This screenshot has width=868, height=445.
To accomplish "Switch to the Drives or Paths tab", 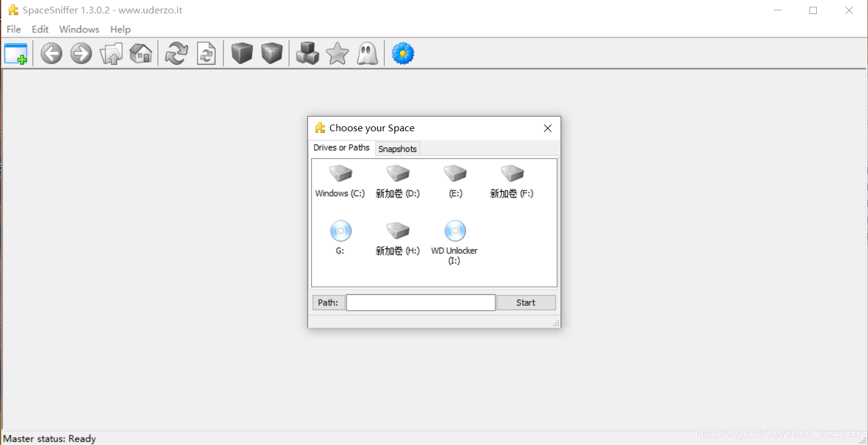I will tap(342, 148).
